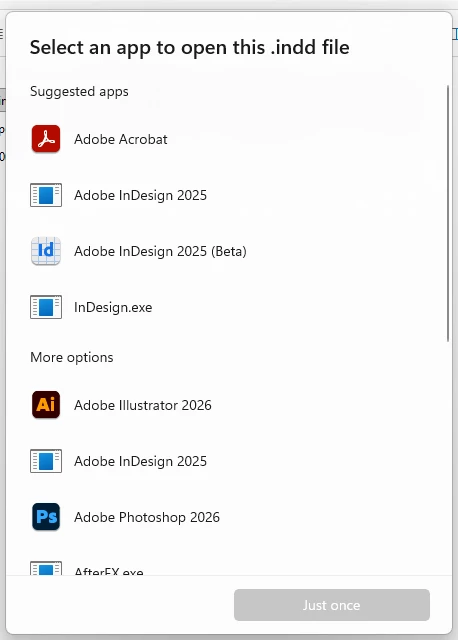This screenshot has width=458, height=640.
Task: Click the red Adobe Acrobat icon
Action: [x=46, y=139]
